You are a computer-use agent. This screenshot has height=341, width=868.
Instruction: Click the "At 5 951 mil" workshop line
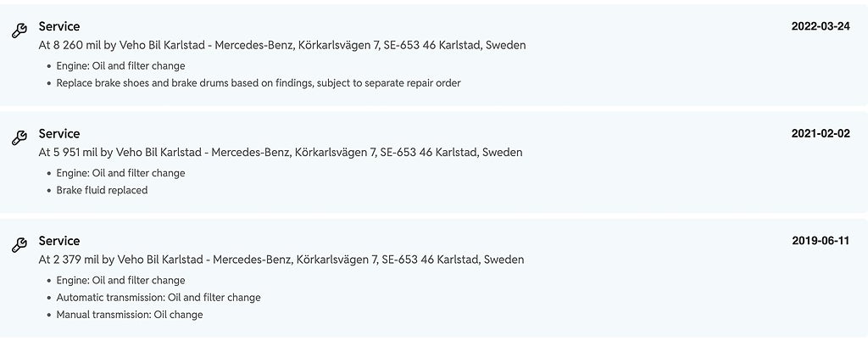(x=280, y=153)
